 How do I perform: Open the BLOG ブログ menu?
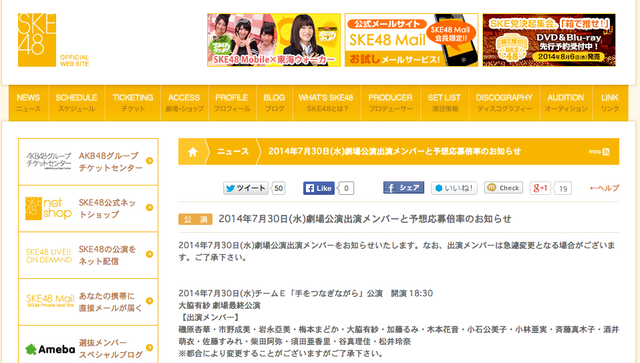[x=274, y=103]
